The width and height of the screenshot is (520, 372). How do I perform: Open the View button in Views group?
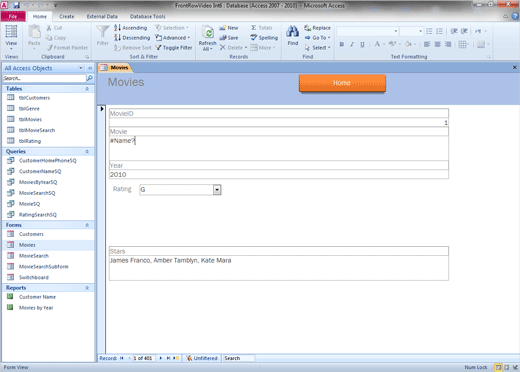click(x=11, y=36)
